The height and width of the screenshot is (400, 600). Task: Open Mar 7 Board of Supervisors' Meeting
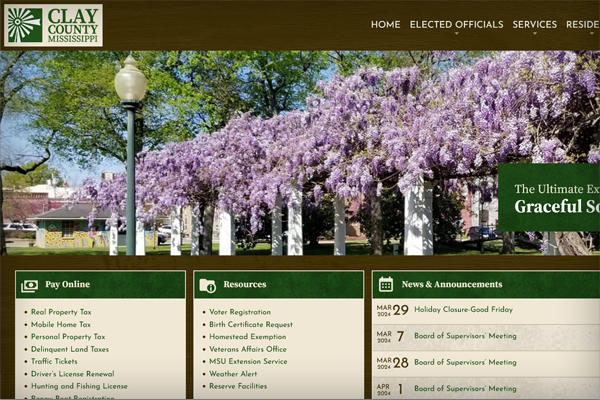465,336
